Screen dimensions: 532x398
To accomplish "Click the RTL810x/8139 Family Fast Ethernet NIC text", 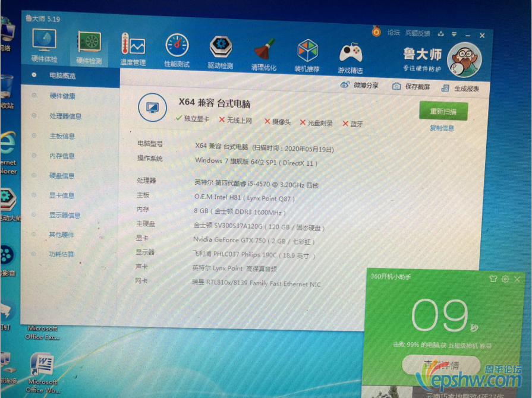I will [256, 283].
